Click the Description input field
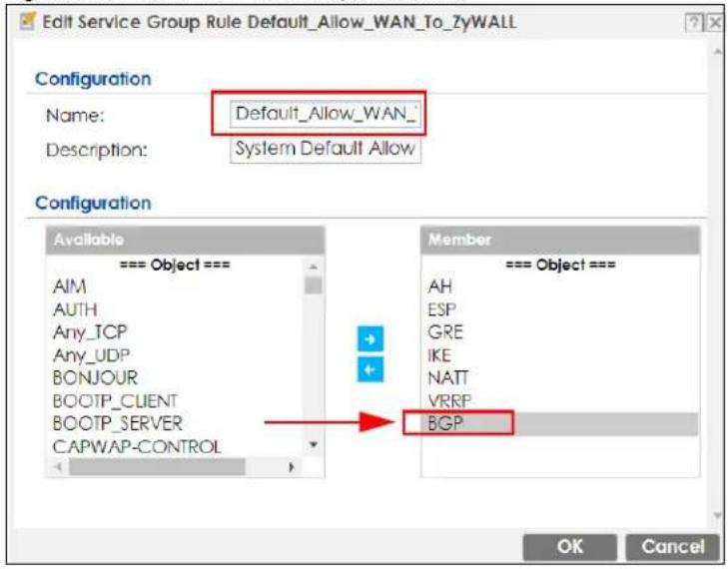Viewport: 728px width, 569px height. pyautogui.click(x=326, y=150)
